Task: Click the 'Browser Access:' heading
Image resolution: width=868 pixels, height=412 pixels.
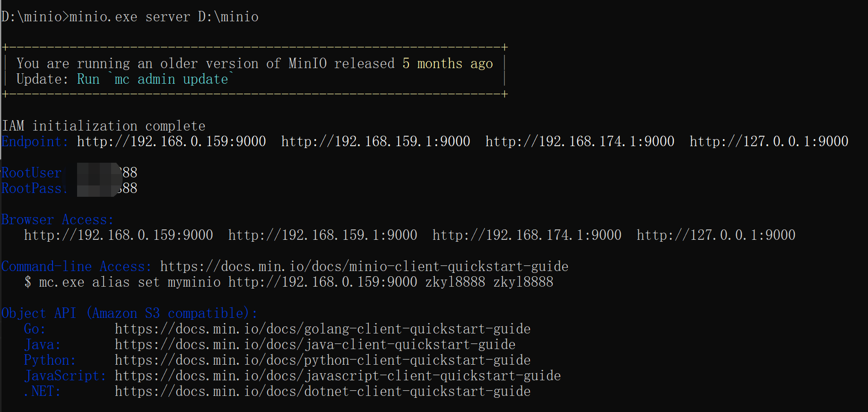Action: pyautogui.click(x=58, y=219)
